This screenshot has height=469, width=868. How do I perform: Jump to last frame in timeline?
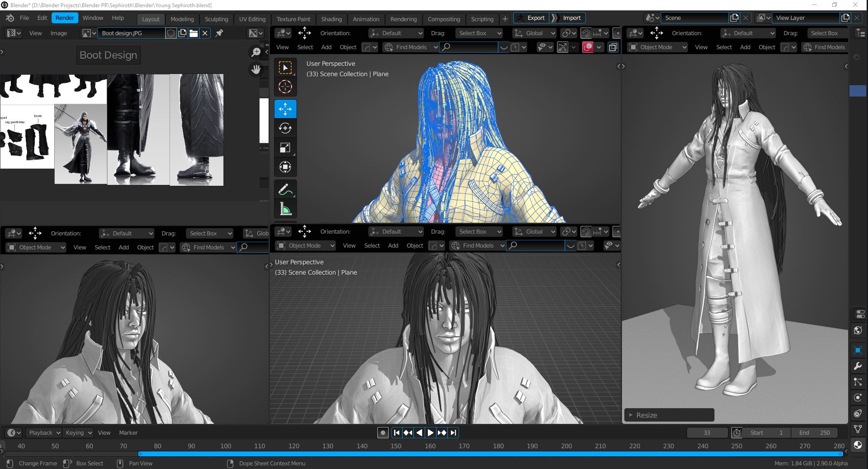click(x=453, y=432)
